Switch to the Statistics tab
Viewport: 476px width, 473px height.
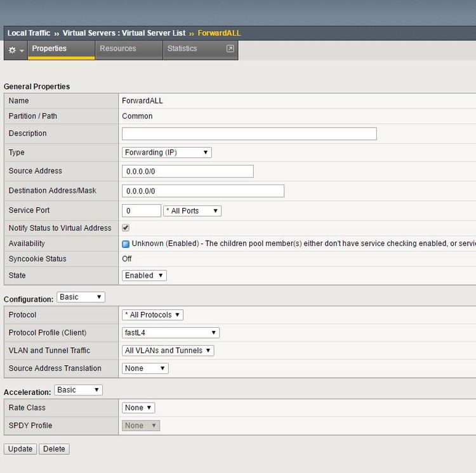(x=182, y=49)
